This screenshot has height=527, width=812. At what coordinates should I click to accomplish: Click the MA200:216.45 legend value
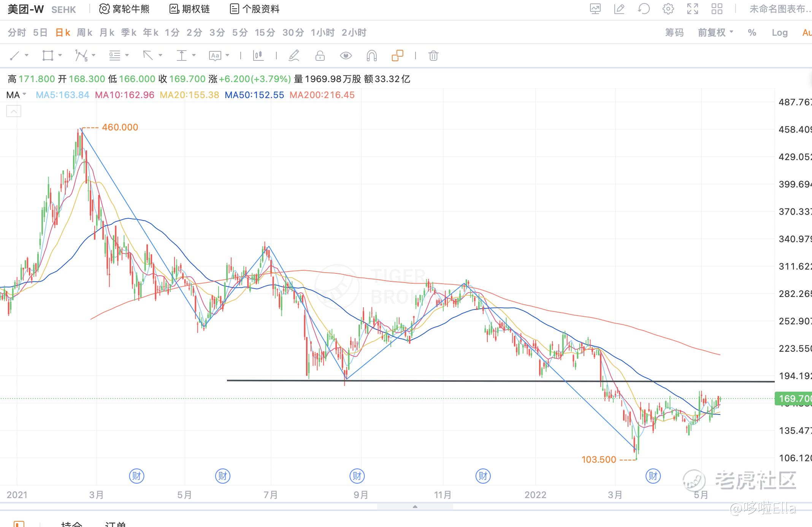322,95
